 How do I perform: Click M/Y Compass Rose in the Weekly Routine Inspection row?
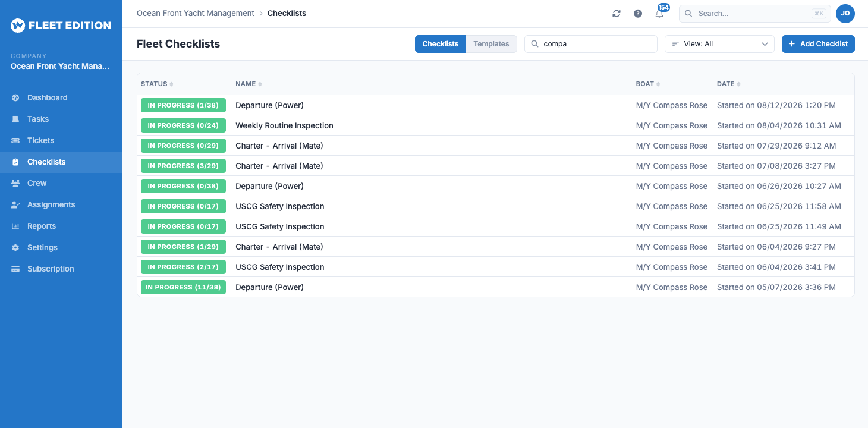pyautogui.click(x=672, y=125)
